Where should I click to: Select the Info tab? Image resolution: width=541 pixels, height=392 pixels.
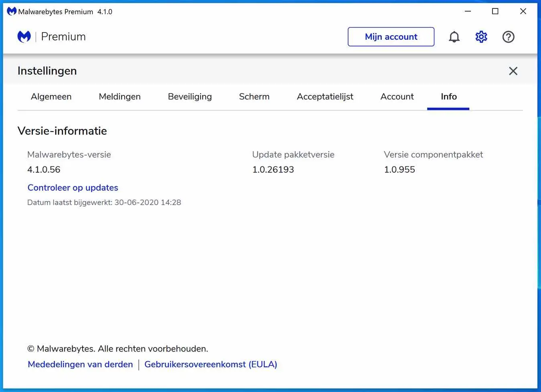(x=448, y=97)
